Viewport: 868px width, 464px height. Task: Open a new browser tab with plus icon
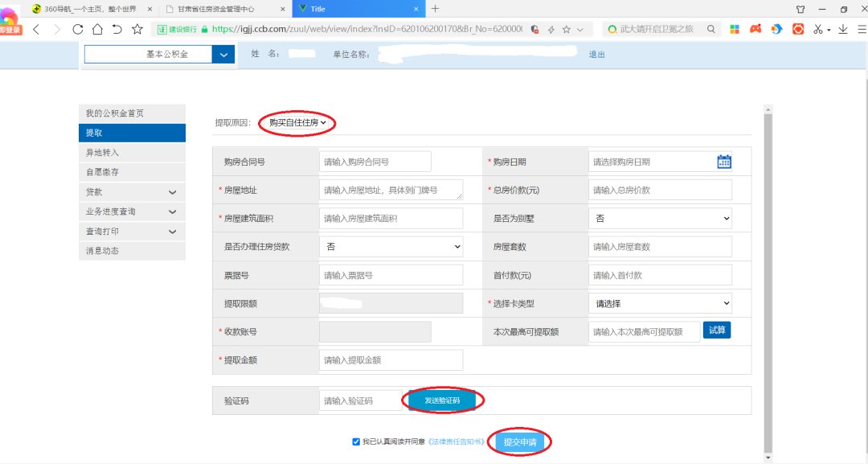(436, 9)
